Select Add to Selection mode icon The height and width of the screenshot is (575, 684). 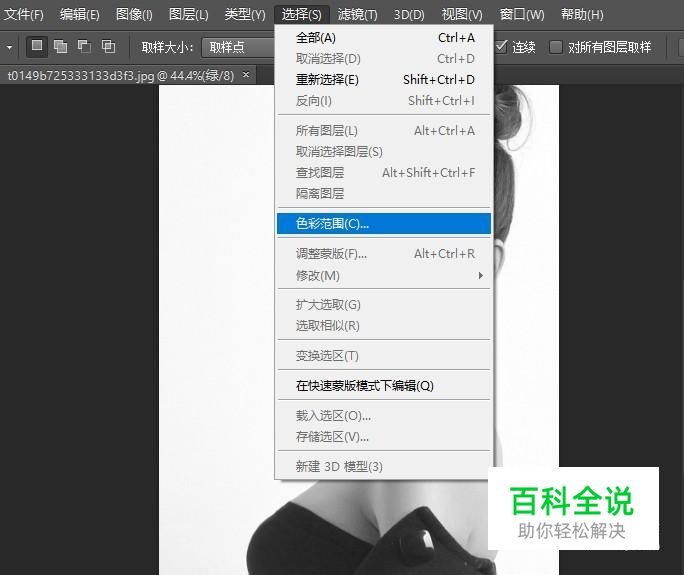(61, 46)
